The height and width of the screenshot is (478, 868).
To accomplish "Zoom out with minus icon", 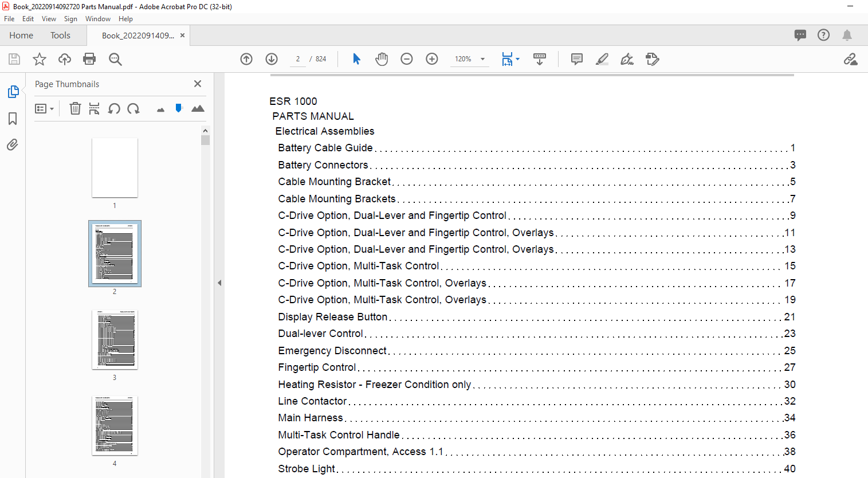I will coord(407,59).
